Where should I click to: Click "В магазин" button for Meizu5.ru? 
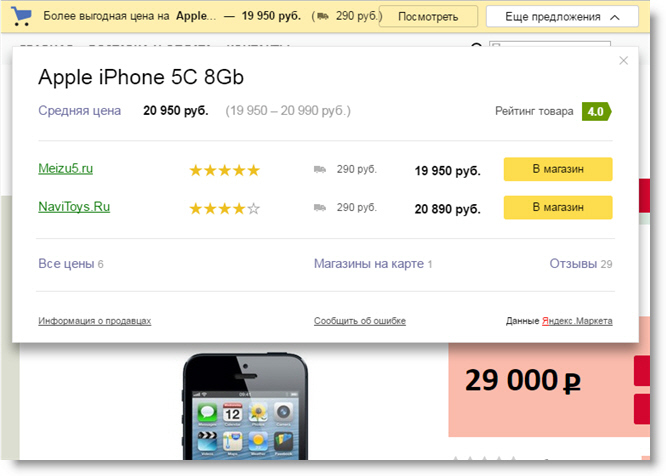[557, 169]
